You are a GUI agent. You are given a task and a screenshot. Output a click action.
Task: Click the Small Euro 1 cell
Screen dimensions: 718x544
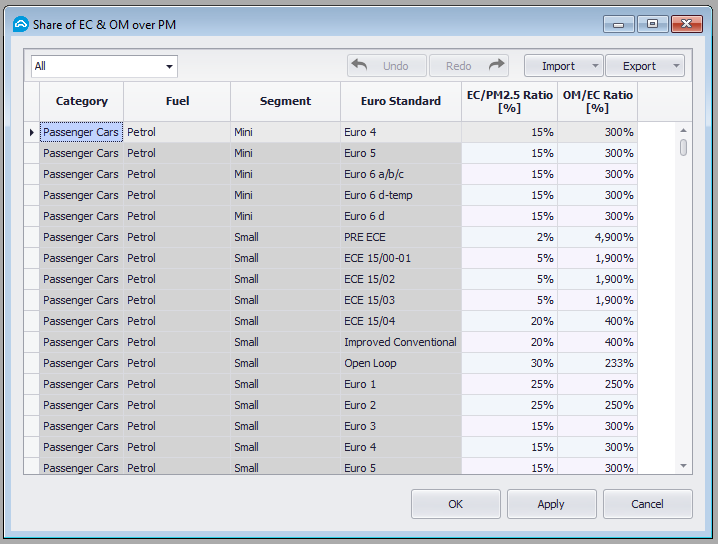click(401, 384)
